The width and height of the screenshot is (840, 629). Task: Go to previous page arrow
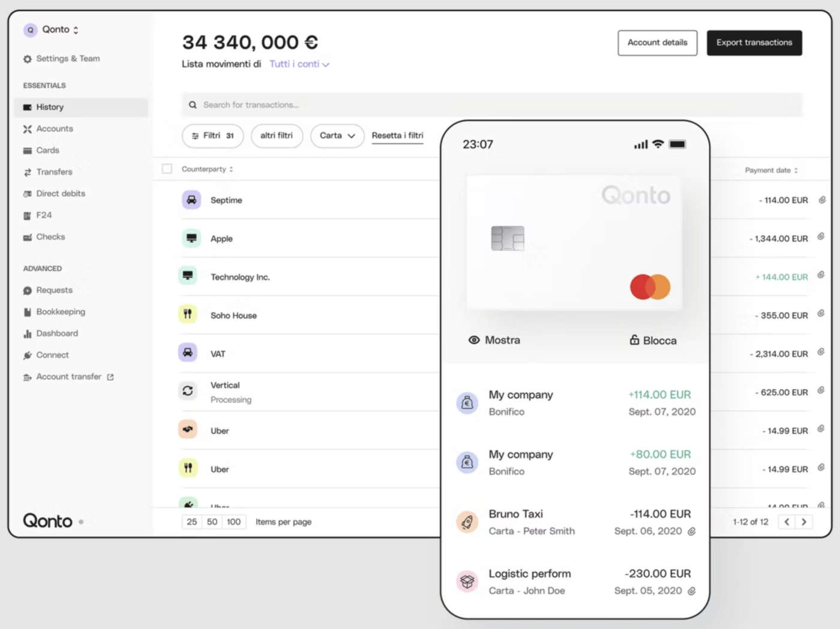[787, 522]
